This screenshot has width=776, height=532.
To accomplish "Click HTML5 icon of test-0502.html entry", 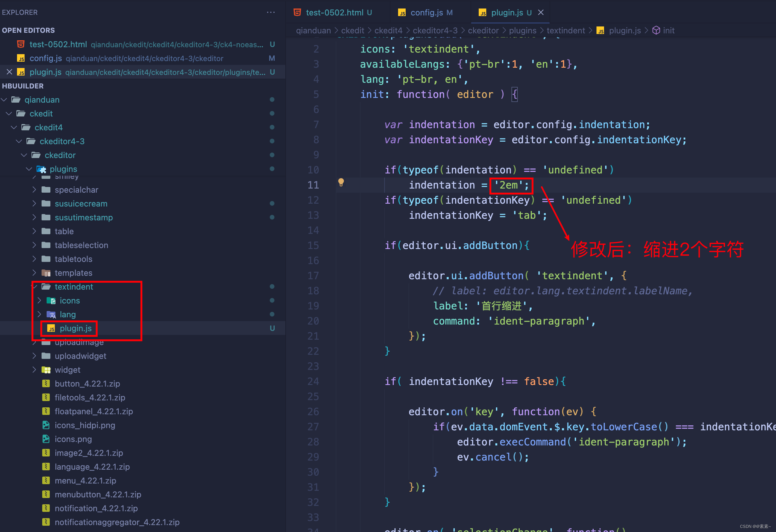I will pyautogui.click(x=21, y=44).
